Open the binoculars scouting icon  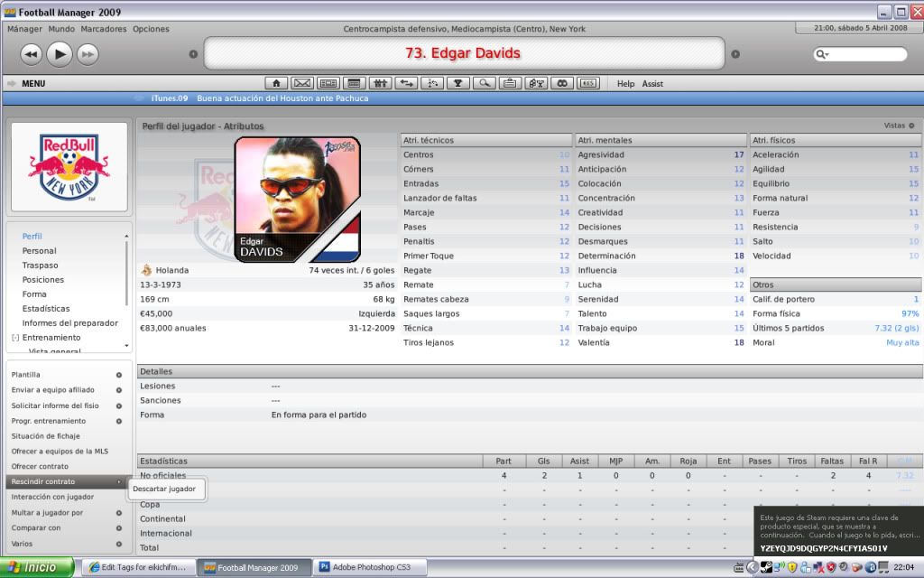pyautogui.click(x=561, y=83)
